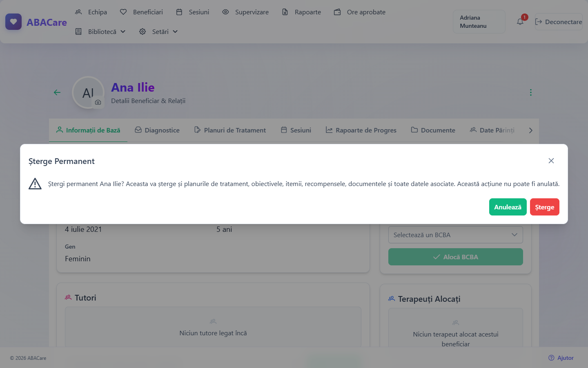Click the Deconectare button
This screenshot has width=588, height=368.
click(x=559, y=22)
